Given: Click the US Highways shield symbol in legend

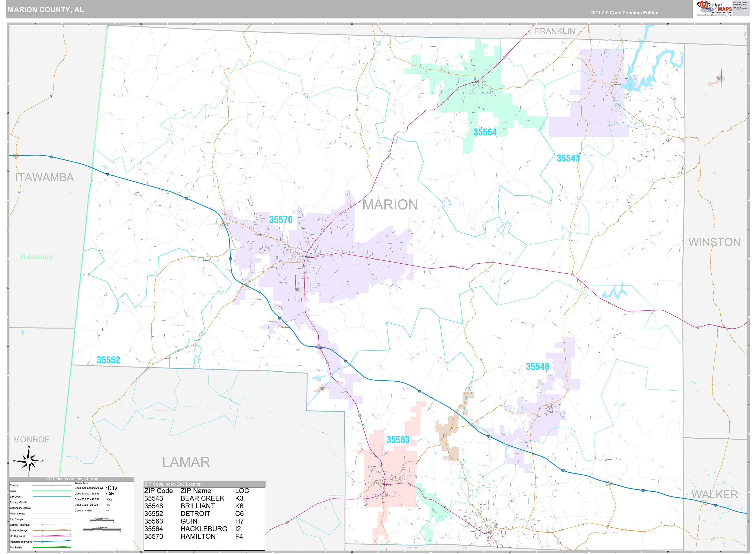Looking at the screenshot, I should click(x=42, y=536).
